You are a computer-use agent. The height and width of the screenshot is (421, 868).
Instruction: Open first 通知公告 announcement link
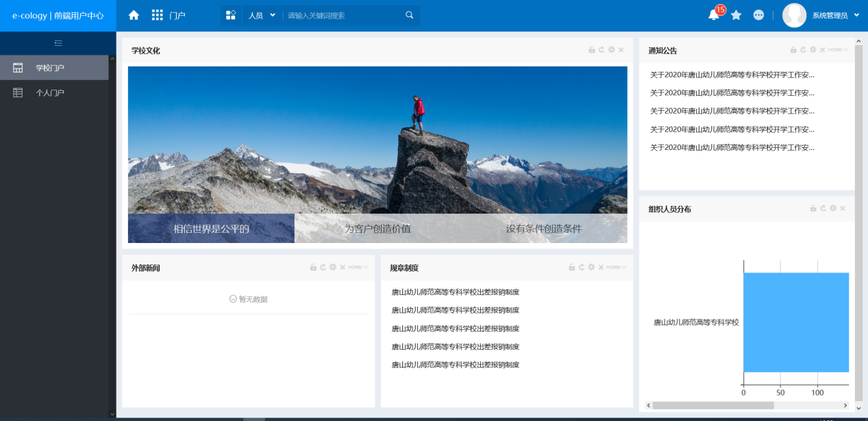tap(732, 75)
